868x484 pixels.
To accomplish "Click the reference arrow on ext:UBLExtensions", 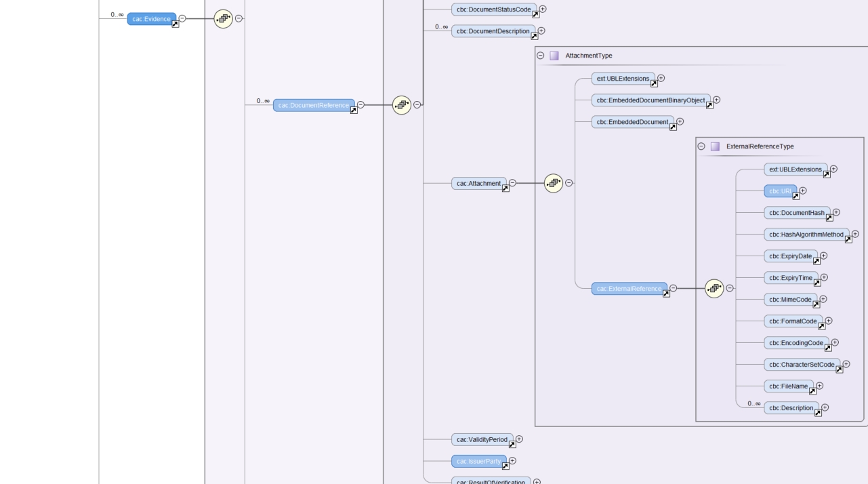I will (654, 83).
